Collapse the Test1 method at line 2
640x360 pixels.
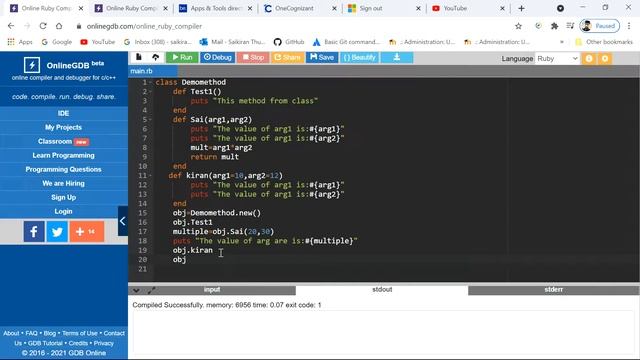[150, 92]
